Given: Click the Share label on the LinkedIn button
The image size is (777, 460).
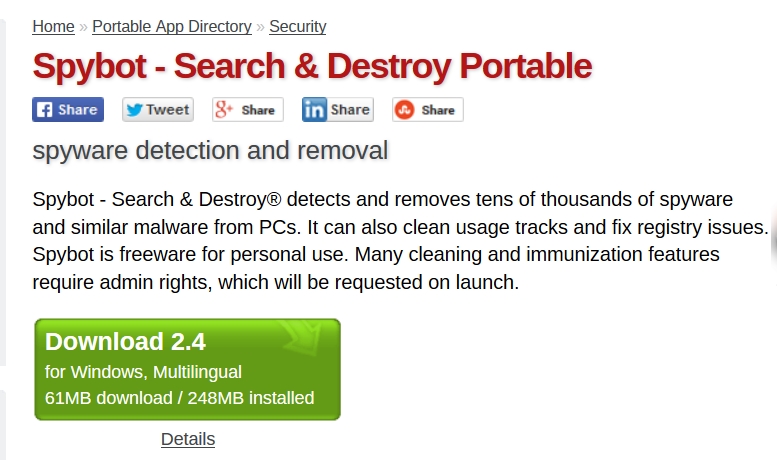Looking at the screenshot, I should 350,110.
